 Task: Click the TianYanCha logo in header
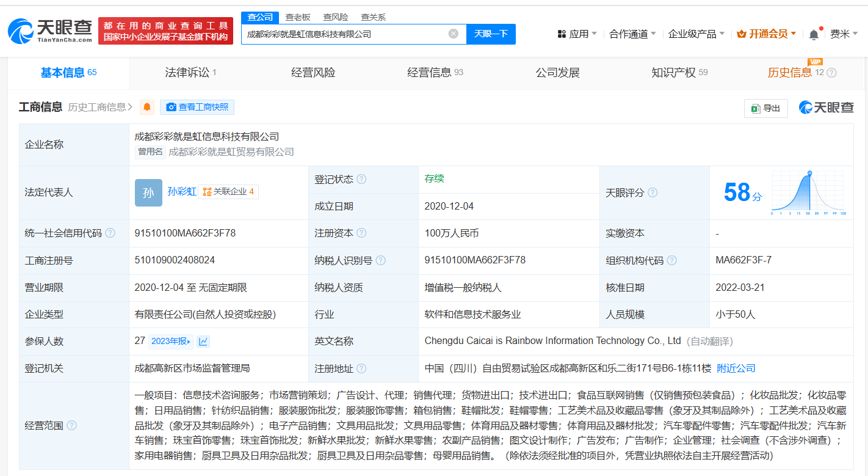pyautogui.click(x=51, y=31)
